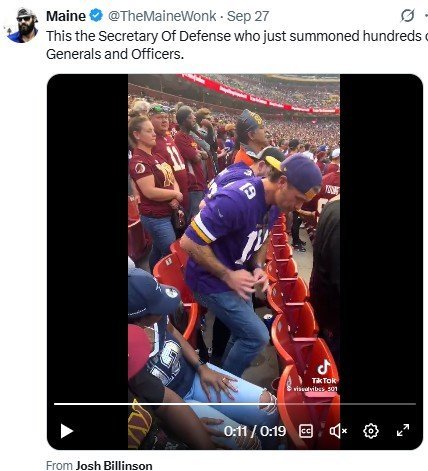Open video settings gear
428x471 pixels.
pyautogui.click(x=370, y=431)
